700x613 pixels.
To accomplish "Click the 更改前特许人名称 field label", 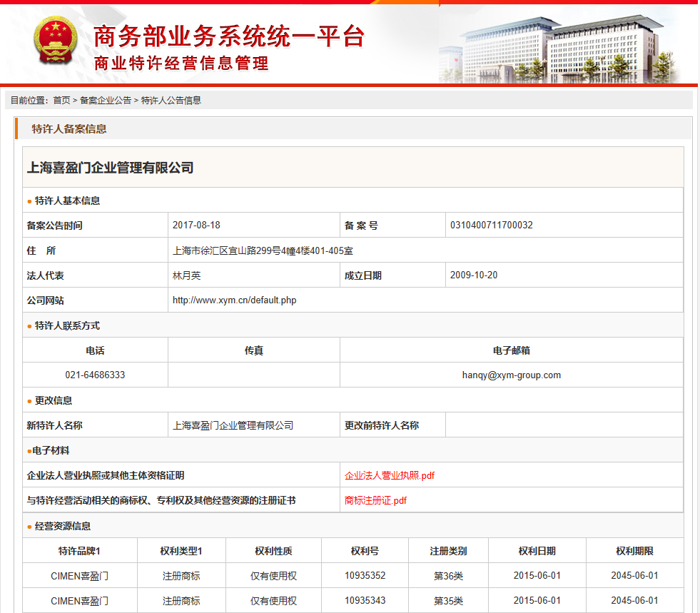I will coord(382,425).
